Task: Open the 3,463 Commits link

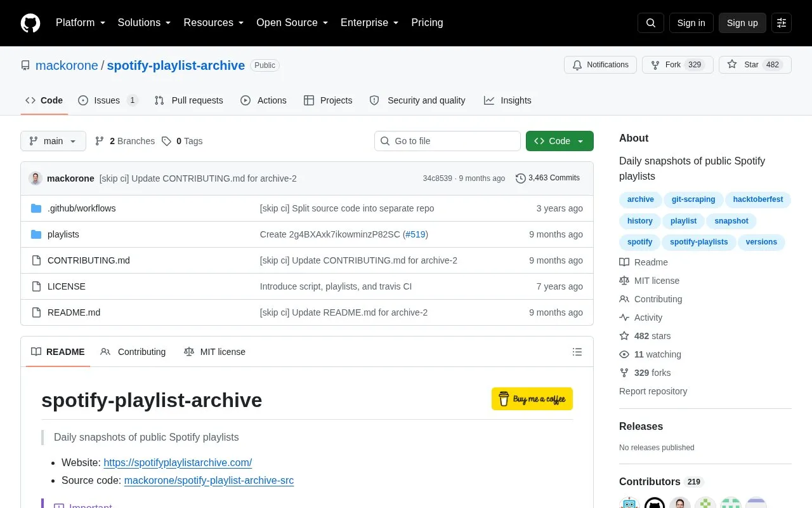Action: 547,178
